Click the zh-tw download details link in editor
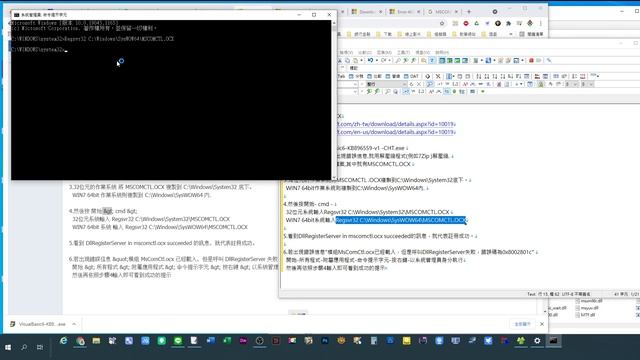The width and height of the screenshot is (640, 360). point(396,124)
